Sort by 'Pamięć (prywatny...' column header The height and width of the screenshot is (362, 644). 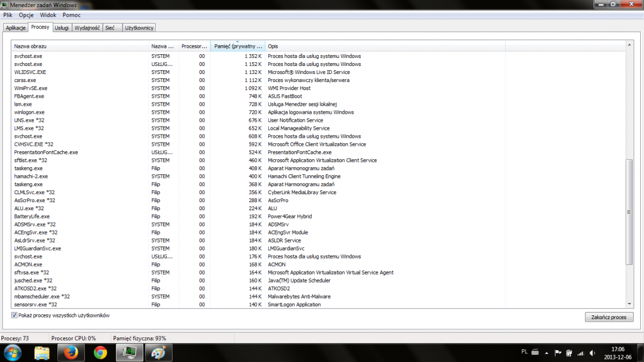tap(238, 47)
